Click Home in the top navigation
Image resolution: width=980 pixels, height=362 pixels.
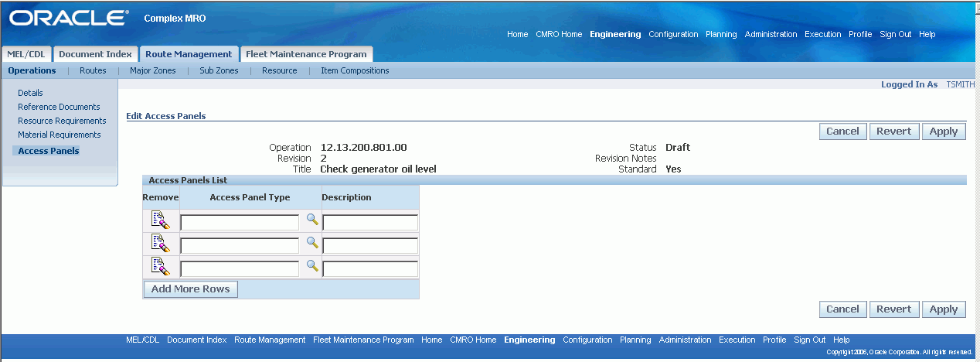tap(518, 34)
